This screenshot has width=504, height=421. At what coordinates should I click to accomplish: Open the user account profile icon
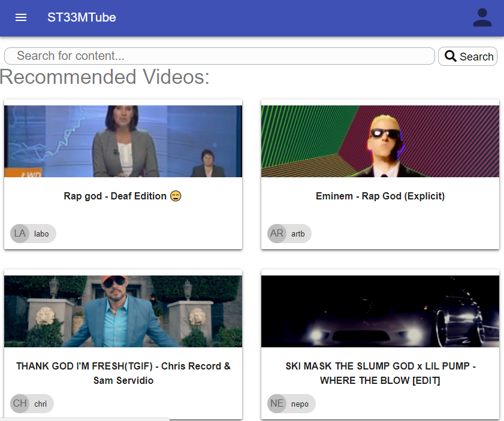(x=482, y=17)
